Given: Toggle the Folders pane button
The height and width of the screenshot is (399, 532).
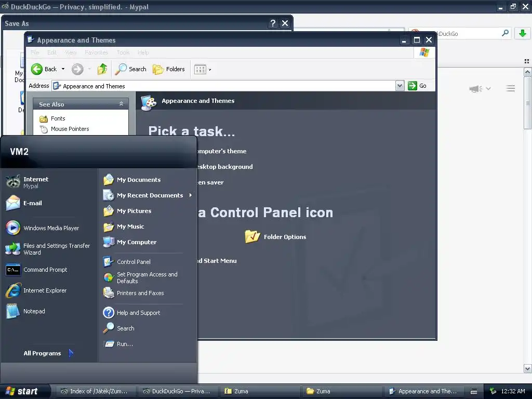Looking at the screenshot, I should point(169,69).
